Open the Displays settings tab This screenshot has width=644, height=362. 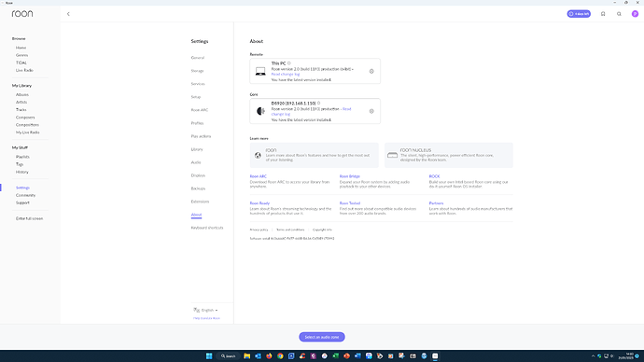[x=198, y=175]
